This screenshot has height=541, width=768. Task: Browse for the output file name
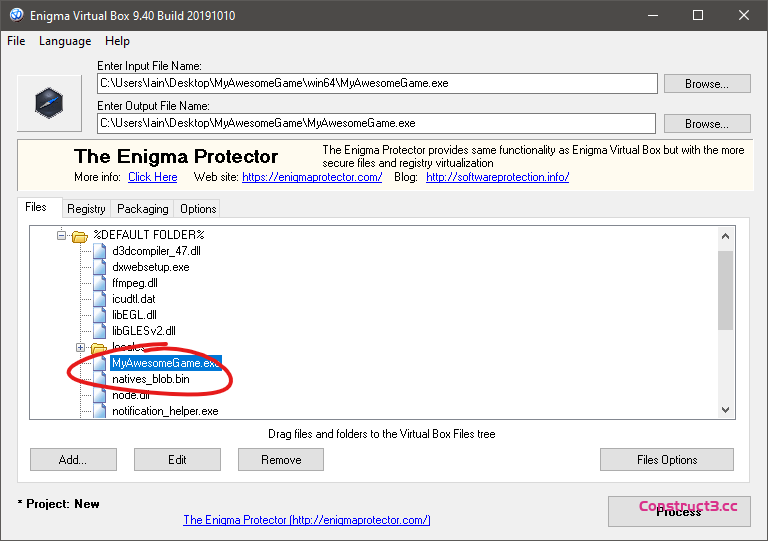coord(706,124)
